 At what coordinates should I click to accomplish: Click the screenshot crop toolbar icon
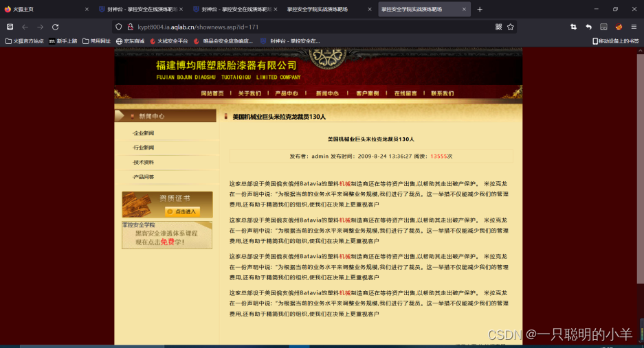coord(573,27)
